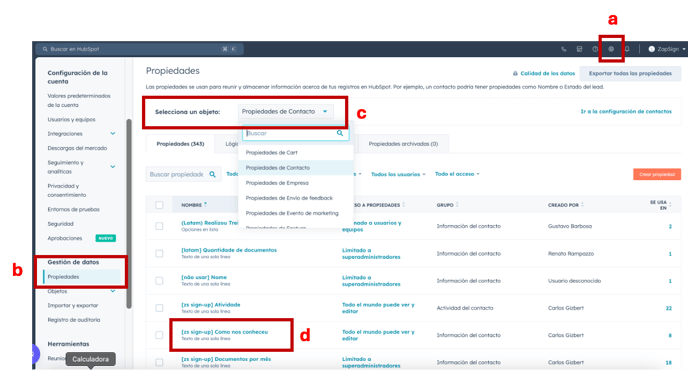Viewport: 688px width, 370px height.
Task: Click usage count 22 in Atividade row
Action: pos(669,308)
